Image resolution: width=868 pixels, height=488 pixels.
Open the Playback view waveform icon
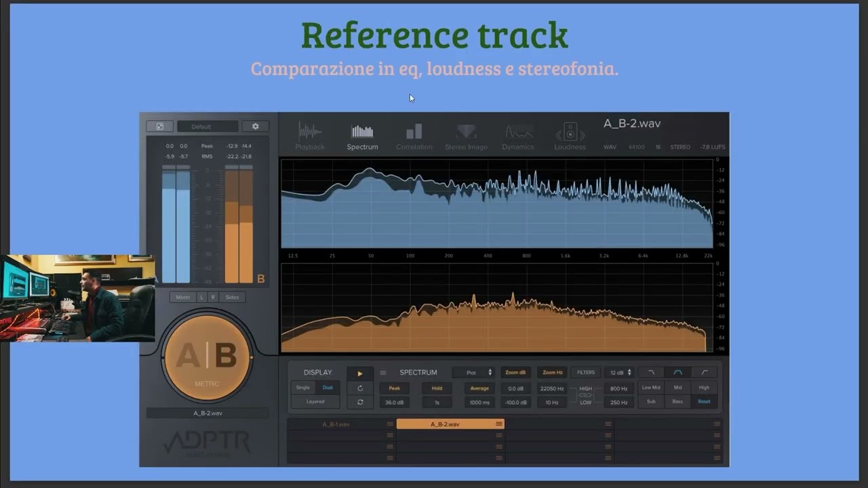pyautogui.click(x=310, y=131)
